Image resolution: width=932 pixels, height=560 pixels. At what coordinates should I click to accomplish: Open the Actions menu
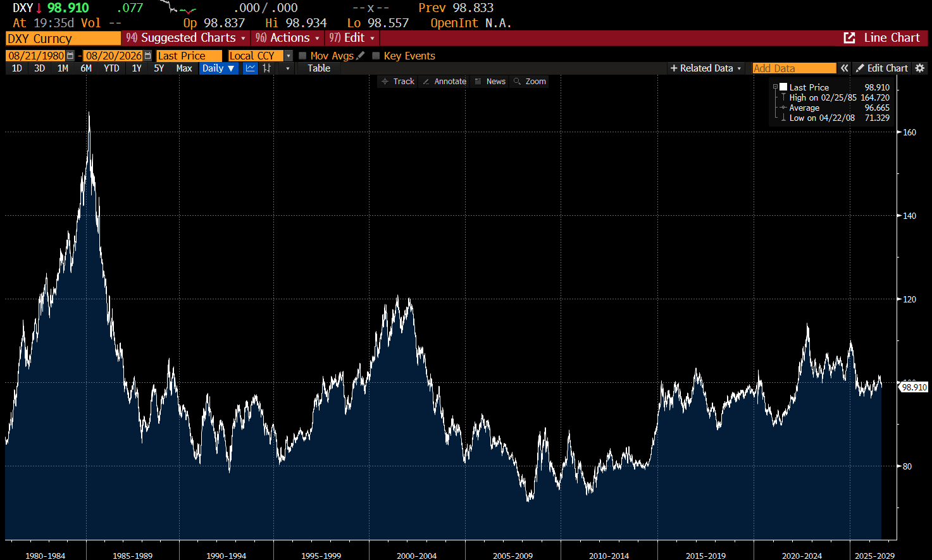287,38
